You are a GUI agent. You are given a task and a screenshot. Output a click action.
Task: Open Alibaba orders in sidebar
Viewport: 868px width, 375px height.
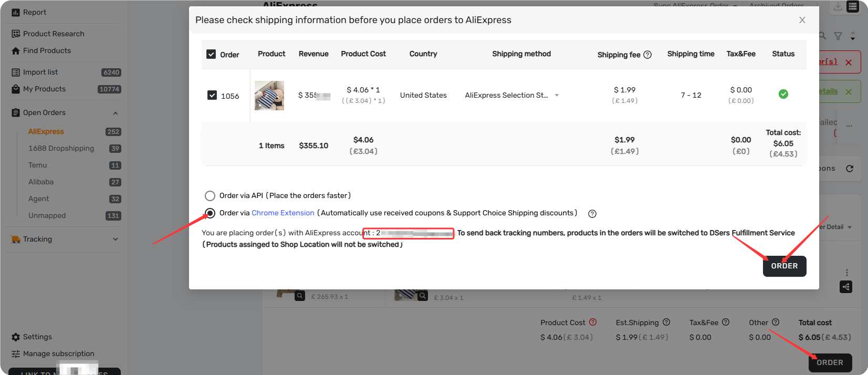(x=41, y=182)
